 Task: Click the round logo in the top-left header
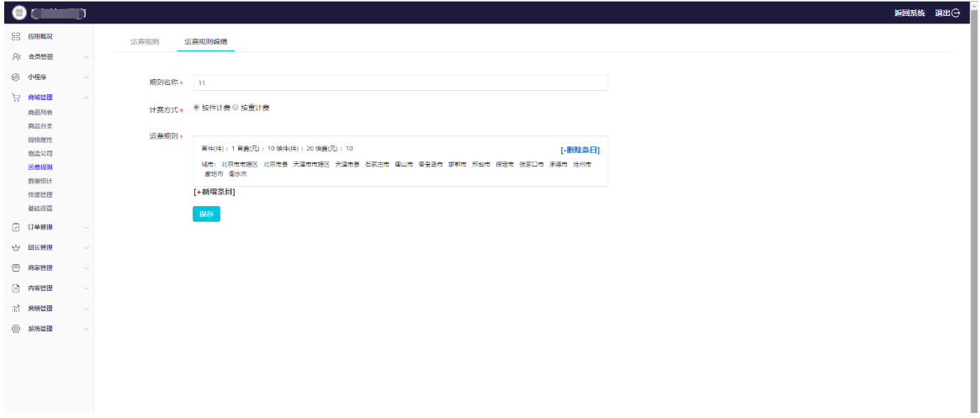click(x=19, y=13)
